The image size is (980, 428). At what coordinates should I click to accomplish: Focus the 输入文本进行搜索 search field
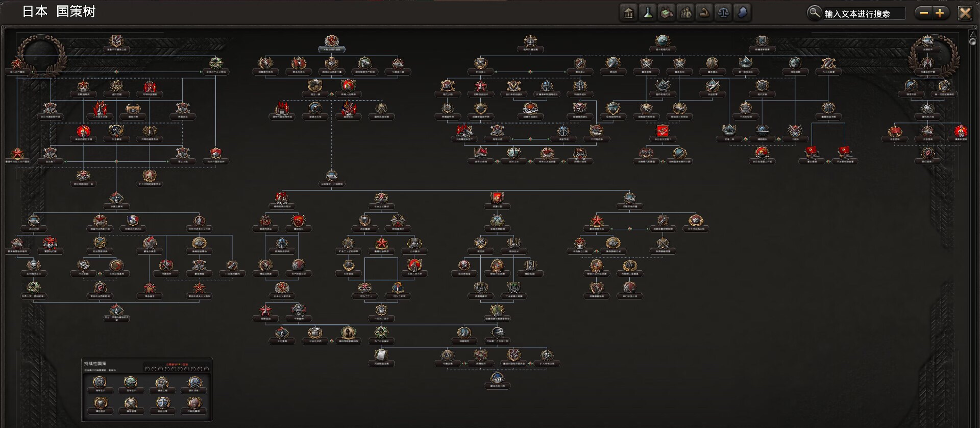click(x=864, y=14)
